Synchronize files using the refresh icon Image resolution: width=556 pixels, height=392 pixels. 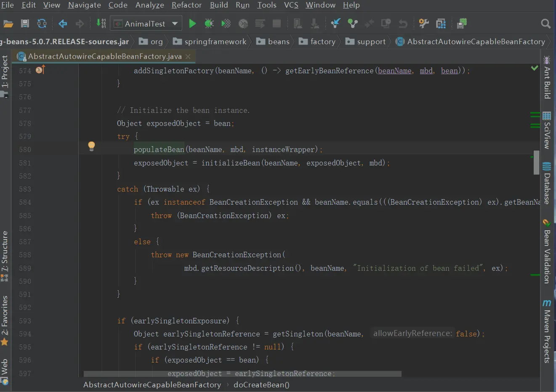click(x=42, y=24)
